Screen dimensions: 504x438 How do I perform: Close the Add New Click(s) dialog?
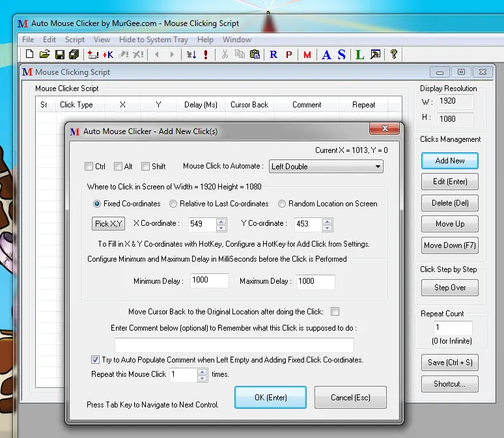(x=385, y=129)
